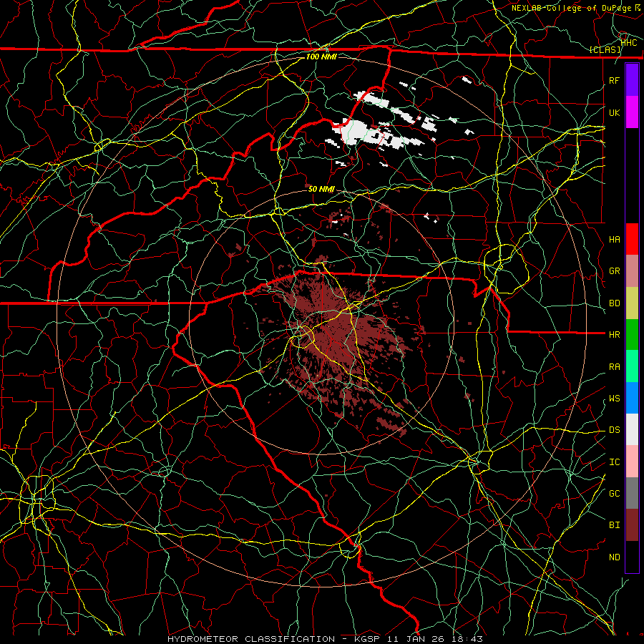Click the HA red legend swatch
The height and width of the screenshot is (644, 644).
pyautogui.click(x=632, y=239)
